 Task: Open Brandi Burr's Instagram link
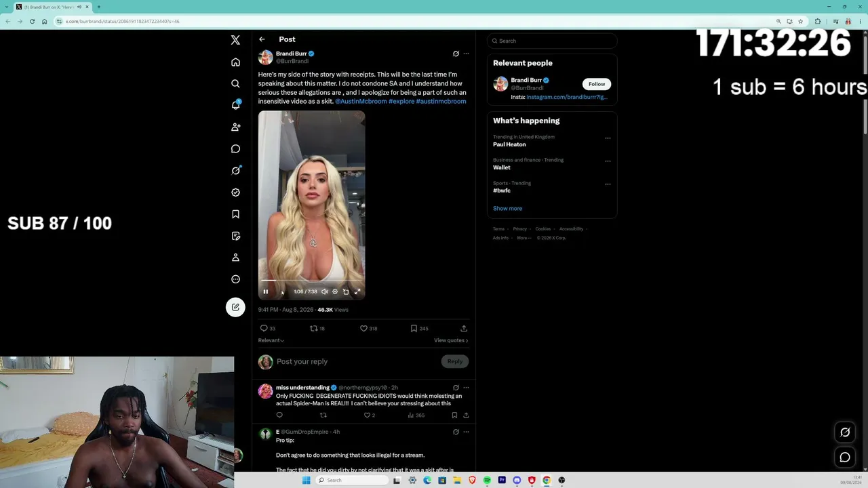(x=567, y=97)
